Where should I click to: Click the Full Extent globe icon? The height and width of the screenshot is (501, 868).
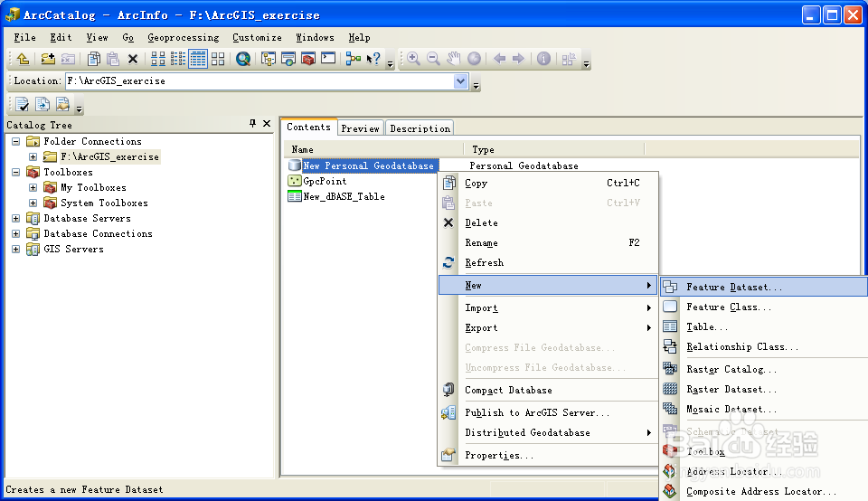click(x=474, y=59)
